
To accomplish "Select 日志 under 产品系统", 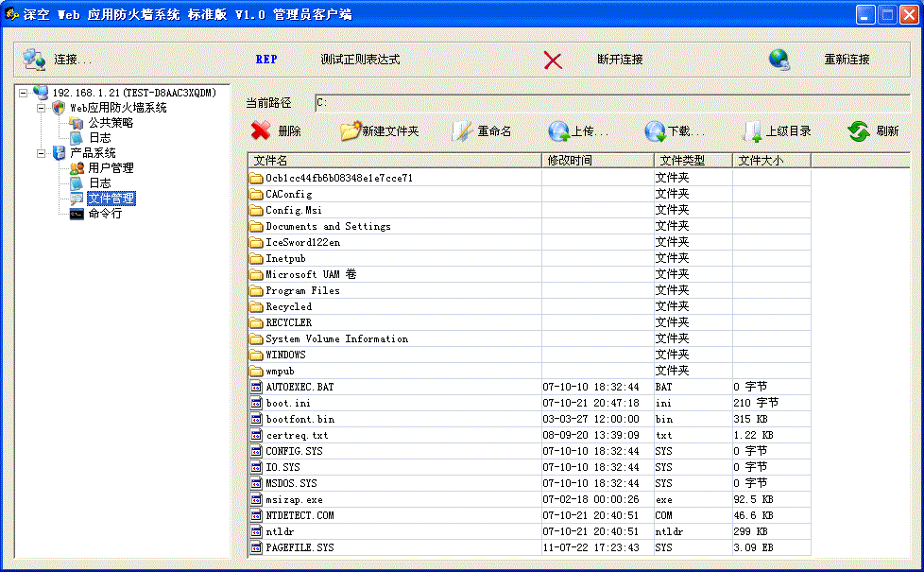I will [99, 183].
